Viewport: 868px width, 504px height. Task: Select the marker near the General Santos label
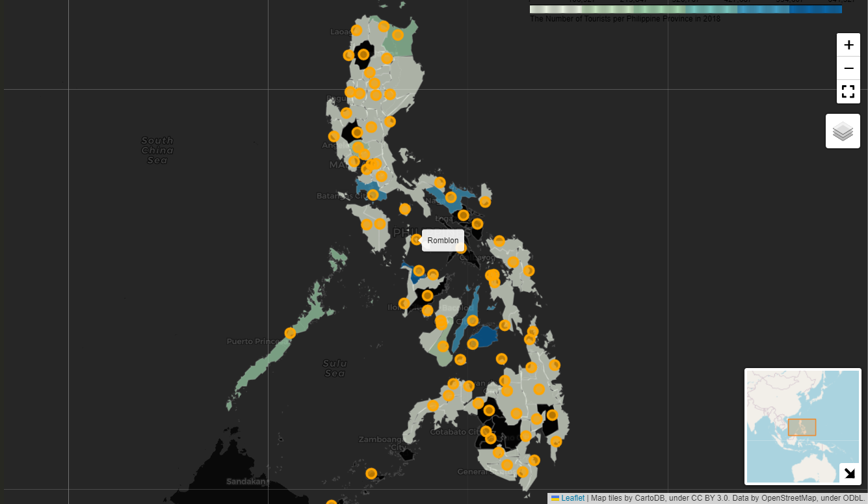(507, 465)
